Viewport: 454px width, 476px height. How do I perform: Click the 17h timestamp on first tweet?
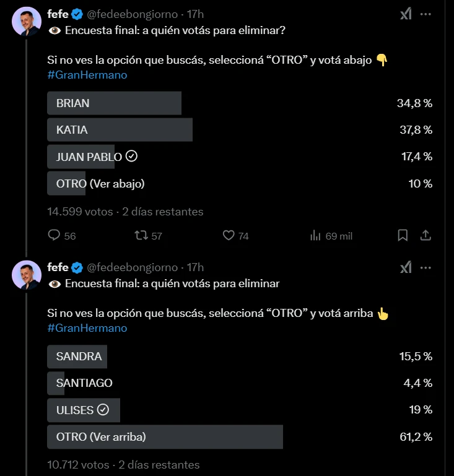(x=195, y=14)
